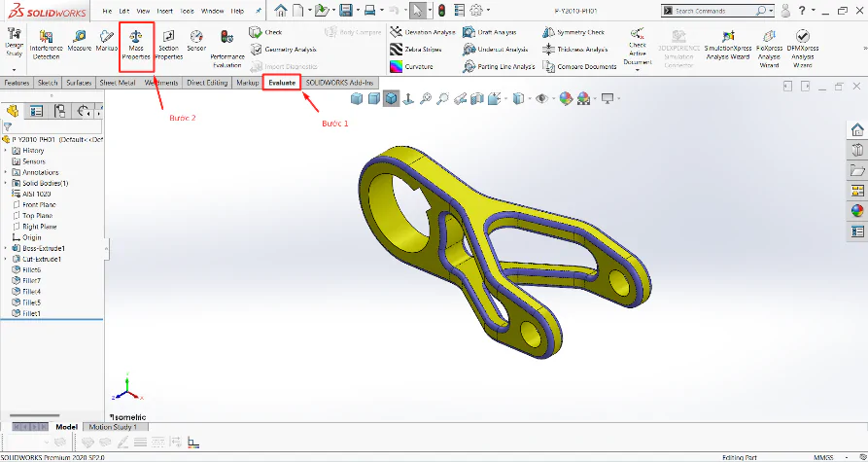Select the Model tab at bottom

(x=66, y=427)
